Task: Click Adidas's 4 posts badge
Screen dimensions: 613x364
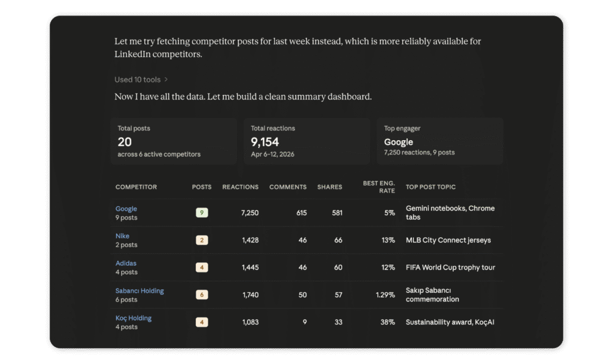Action: pos(202,268)
